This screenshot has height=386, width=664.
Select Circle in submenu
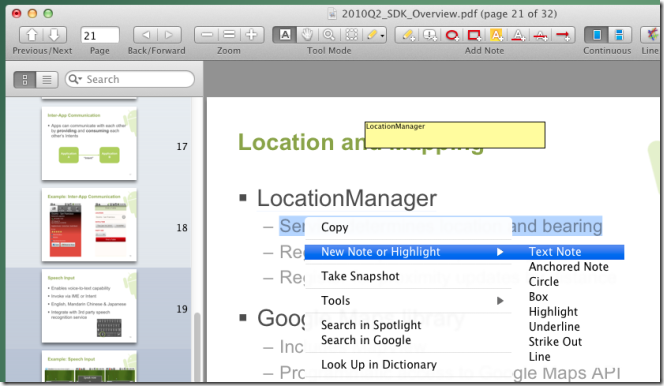click(568, 281)
